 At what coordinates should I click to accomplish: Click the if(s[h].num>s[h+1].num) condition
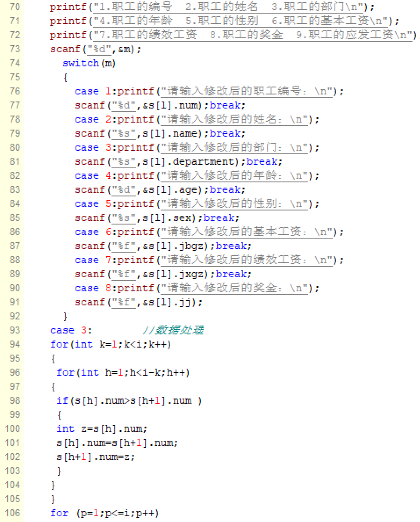click(129, 400)
